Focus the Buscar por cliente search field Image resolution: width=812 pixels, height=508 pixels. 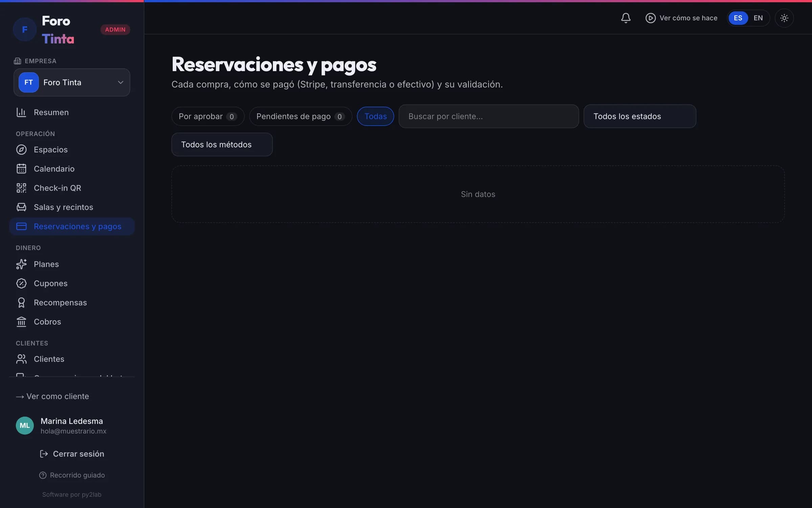click(x=489, y=116)
